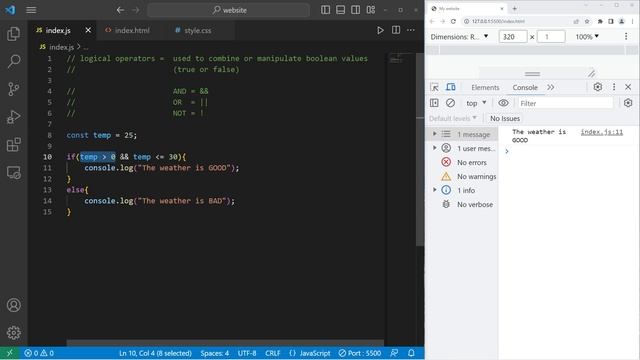Viewport: 640px width, 360px height.
Task: Toggle the primary side bar layout
Action: (x=325, y=10)
